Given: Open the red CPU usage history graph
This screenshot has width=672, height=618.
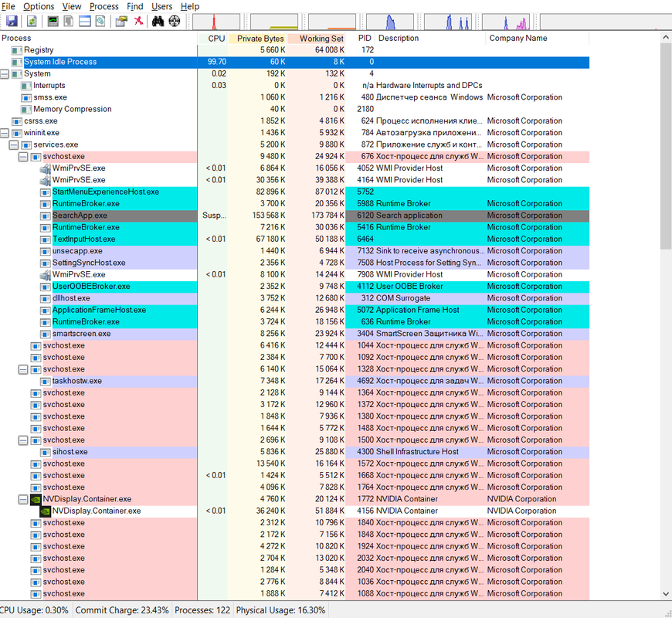Looking at the screenshot, I should click(216, 22).
